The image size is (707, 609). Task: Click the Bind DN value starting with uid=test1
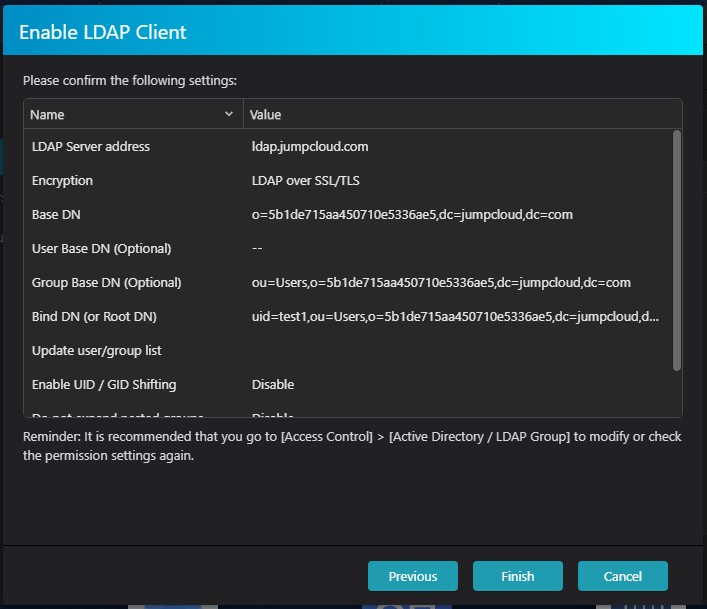coord(455,316)
